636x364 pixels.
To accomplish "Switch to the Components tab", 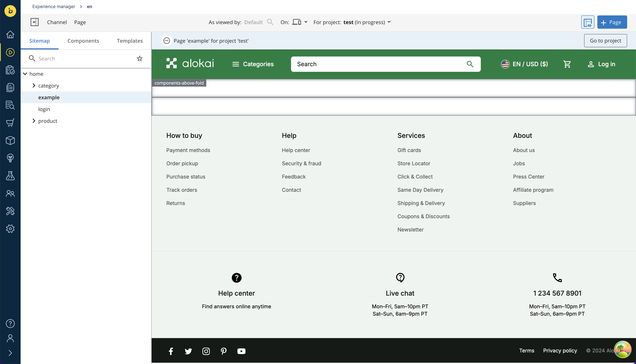I will [x=83, y=41].
